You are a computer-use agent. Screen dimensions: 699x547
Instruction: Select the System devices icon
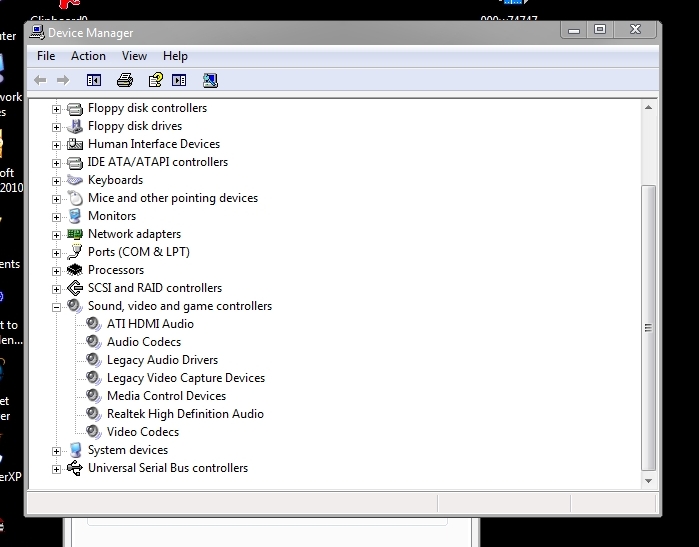pos(75,450)
